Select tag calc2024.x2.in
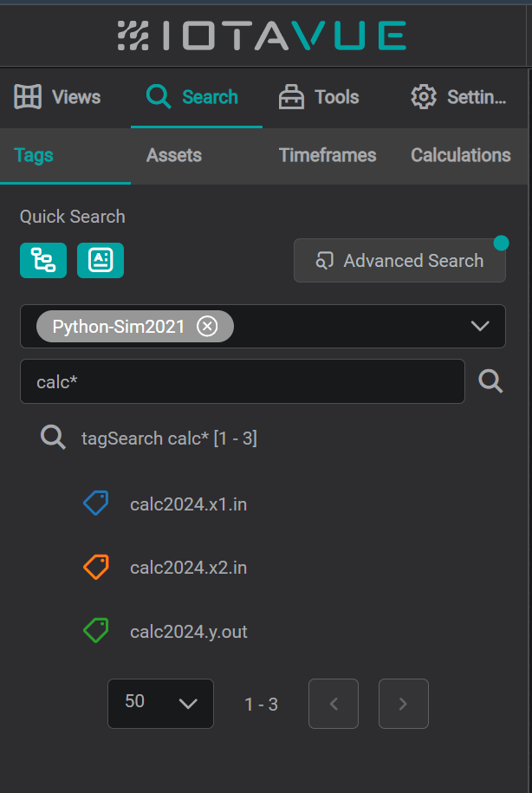 pos(189,568)
